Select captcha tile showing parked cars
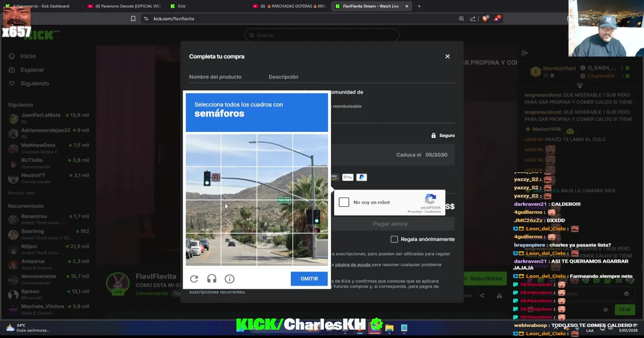 click(203, 250)
